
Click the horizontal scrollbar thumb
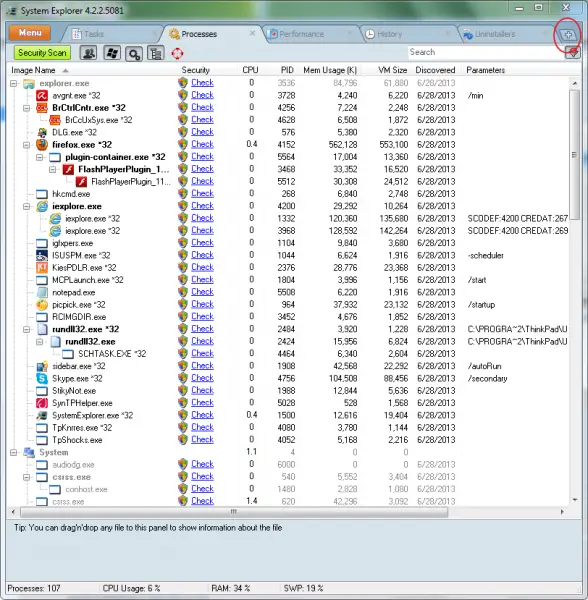(234, 512)
